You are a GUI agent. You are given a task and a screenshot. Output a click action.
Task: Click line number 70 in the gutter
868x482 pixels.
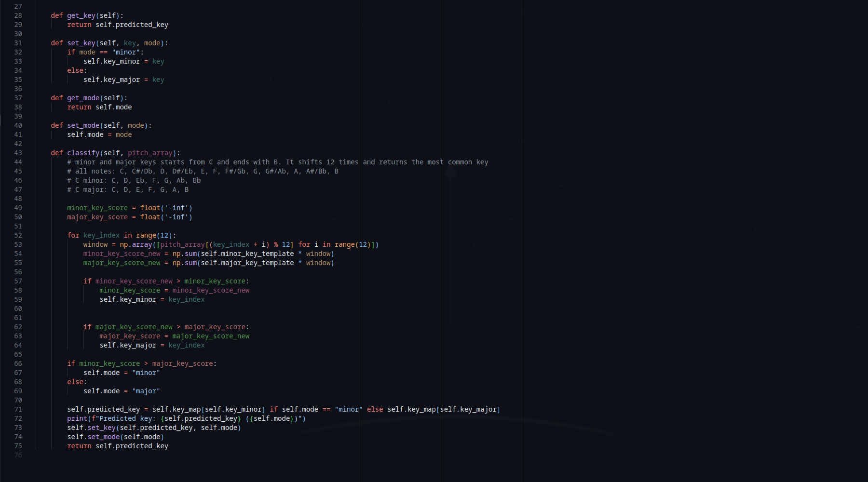click(x=18, y=400)
